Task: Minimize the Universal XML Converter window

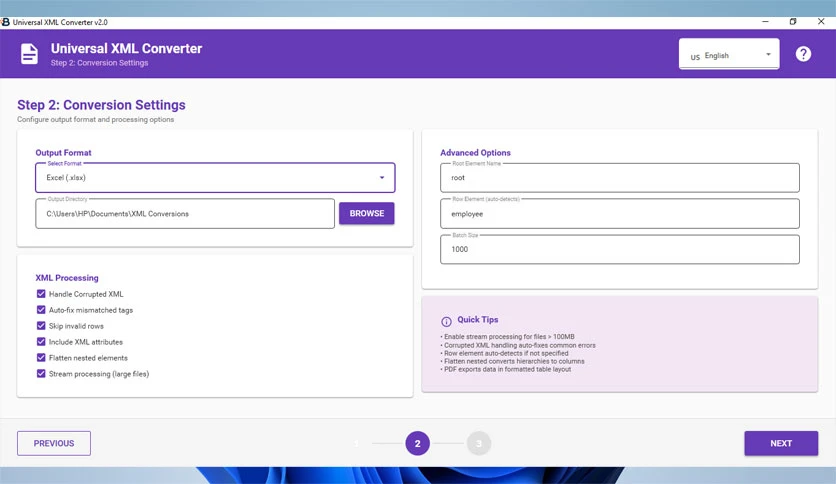Action: [765, 22]
